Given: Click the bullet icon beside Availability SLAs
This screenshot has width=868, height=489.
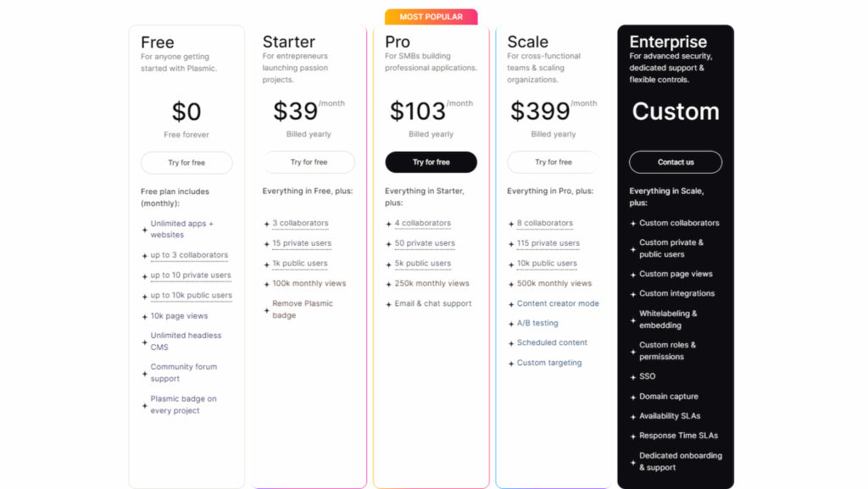Looking at the screenshot, I should tap(632, 416).
